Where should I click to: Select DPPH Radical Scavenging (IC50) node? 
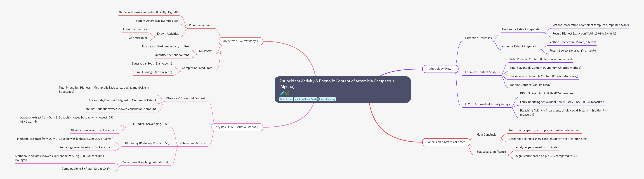148,124
